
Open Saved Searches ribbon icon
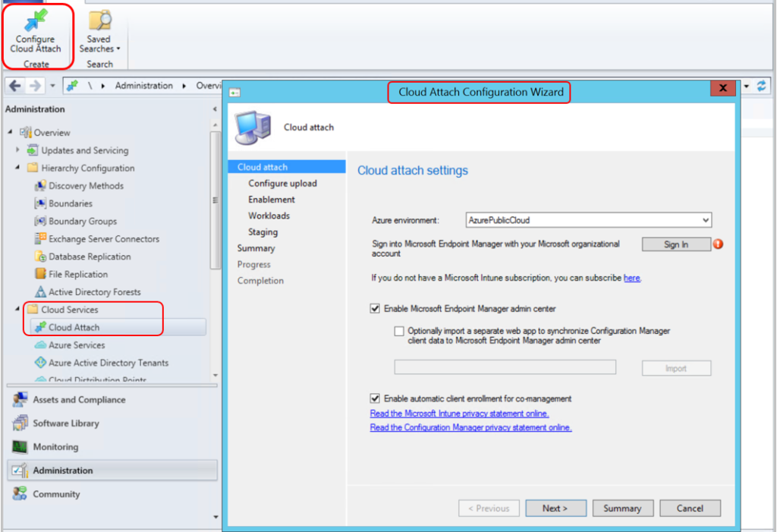tap(99, 20)
